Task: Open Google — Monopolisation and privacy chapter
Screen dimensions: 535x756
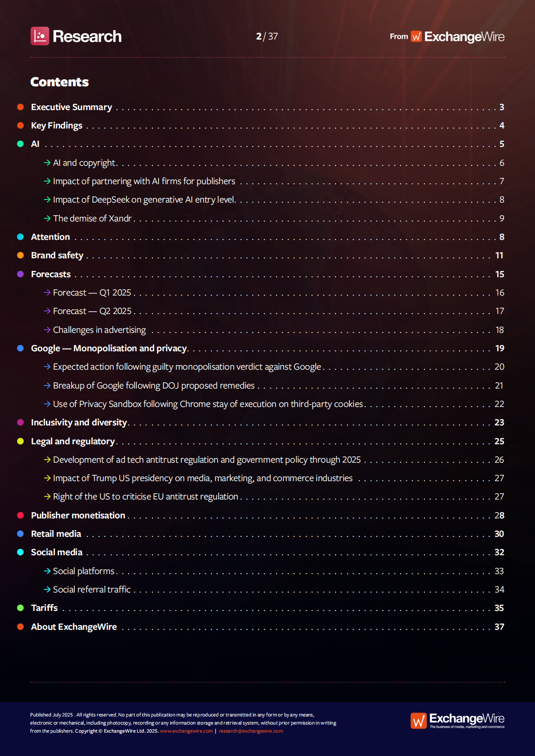Action: pos(109,349)
